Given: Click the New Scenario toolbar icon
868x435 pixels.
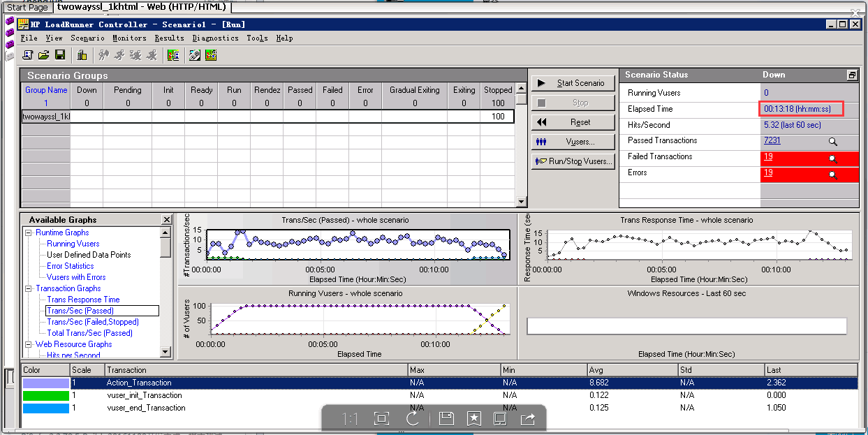Looking at the screenshot, I should pos(28,54).
